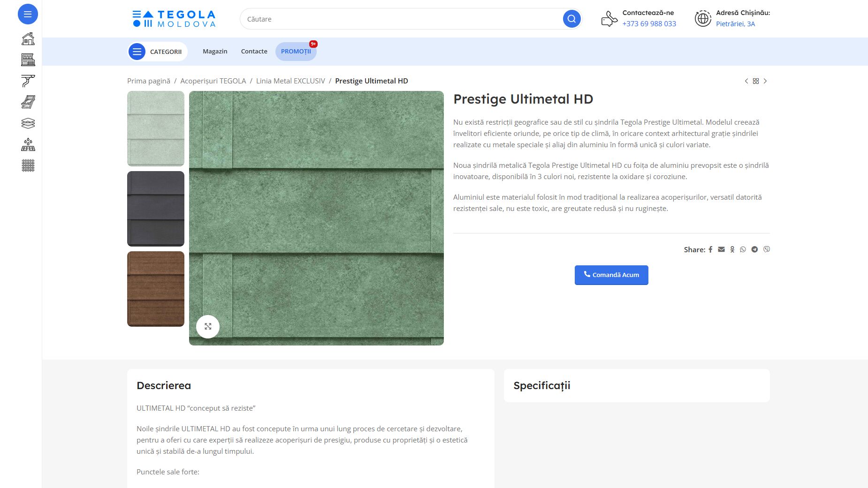The width and height of the screenshot is (868, 488).
Task: Enlarge the product image with expand icon
Action: point(208,326)
